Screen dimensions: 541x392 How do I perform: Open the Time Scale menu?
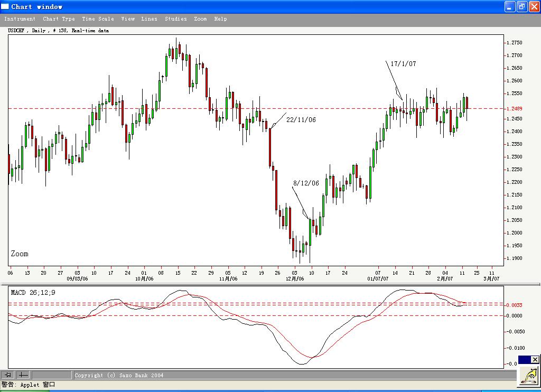pos(98,19)
